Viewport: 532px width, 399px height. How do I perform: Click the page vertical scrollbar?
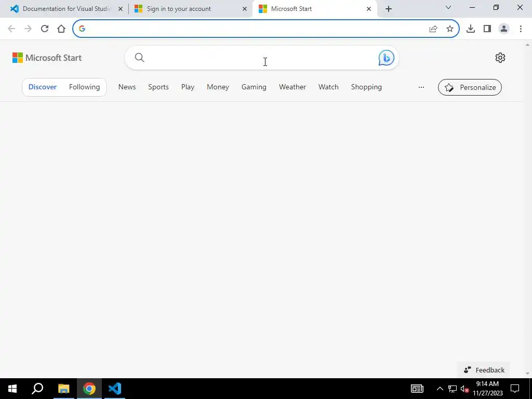pos(528,209)
